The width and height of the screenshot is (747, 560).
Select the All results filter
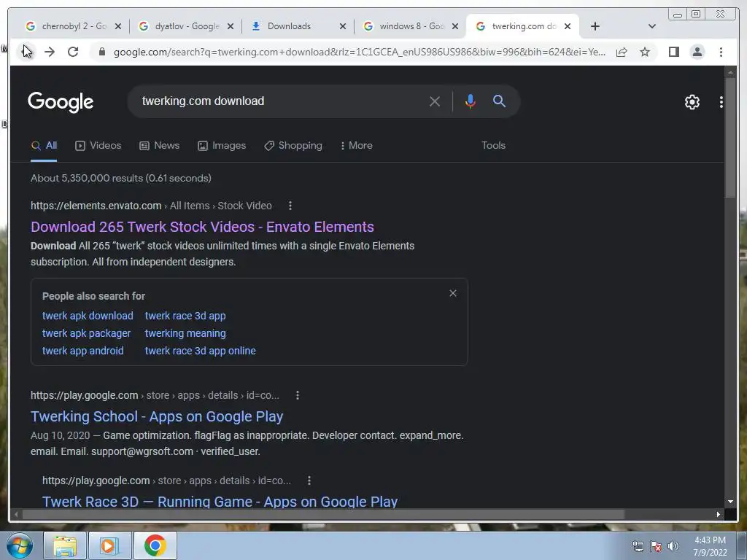pyautogui.click(x=44, y=146)
